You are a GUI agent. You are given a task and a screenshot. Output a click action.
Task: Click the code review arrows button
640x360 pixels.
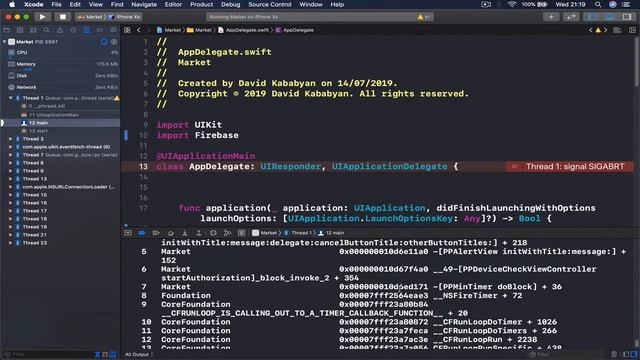coord(571,17)
